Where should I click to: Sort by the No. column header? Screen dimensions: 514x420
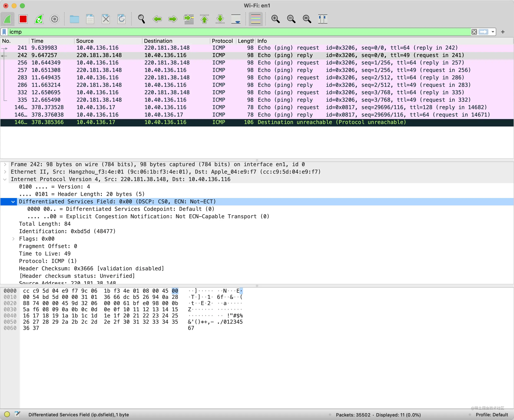[x=15, y=41]
